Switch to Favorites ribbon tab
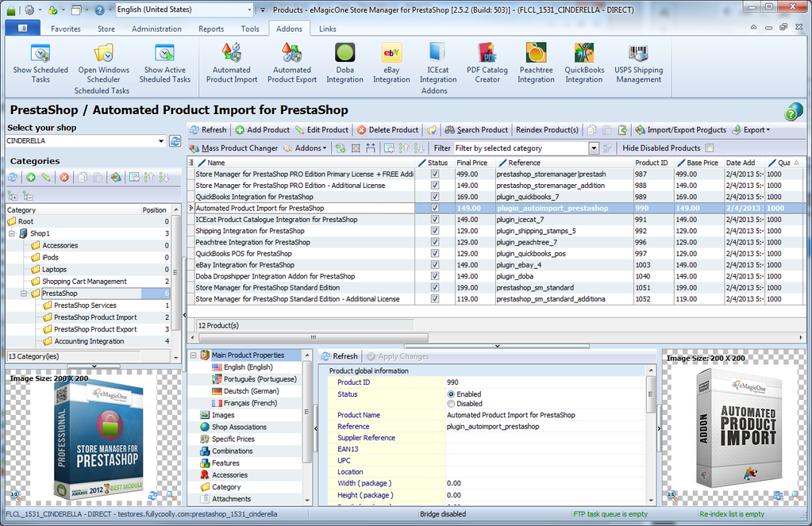812x526 pixels. click(x=66, y=29)
